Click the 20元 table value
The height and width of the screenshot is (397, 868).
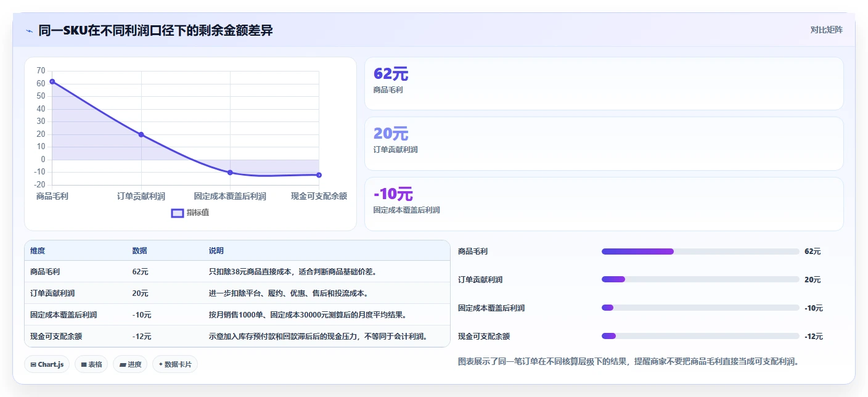tap(140, 293)
